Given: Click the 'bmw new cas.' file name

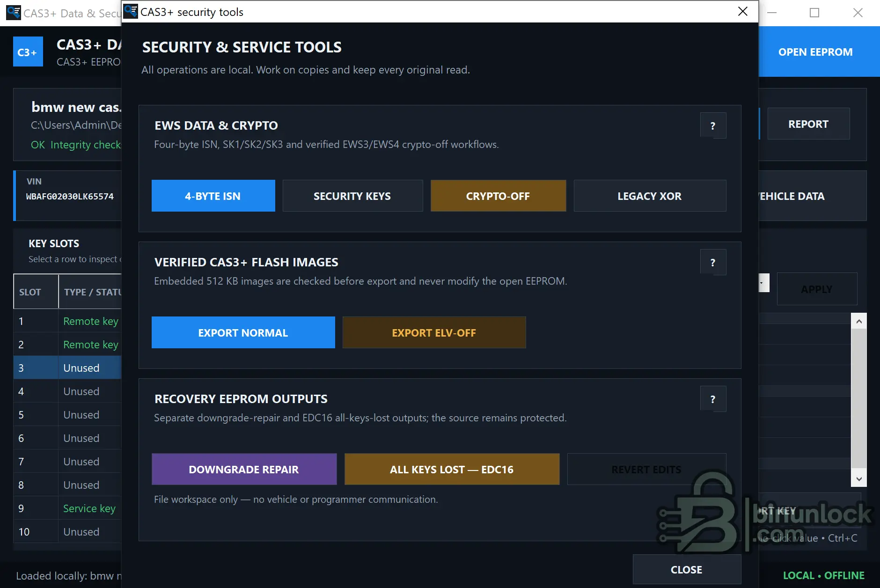Looking at the screenshot, I should coord(76,107).
